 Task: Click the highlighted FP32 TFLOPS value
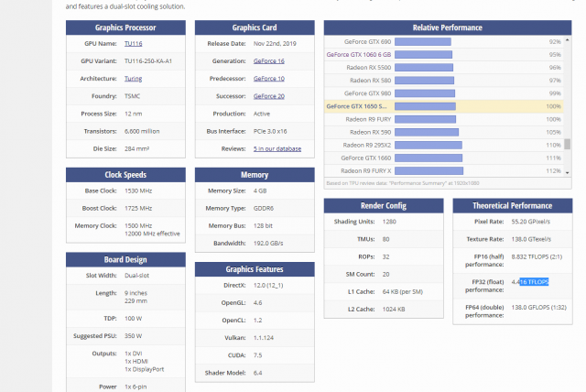[x=534, y=282]
